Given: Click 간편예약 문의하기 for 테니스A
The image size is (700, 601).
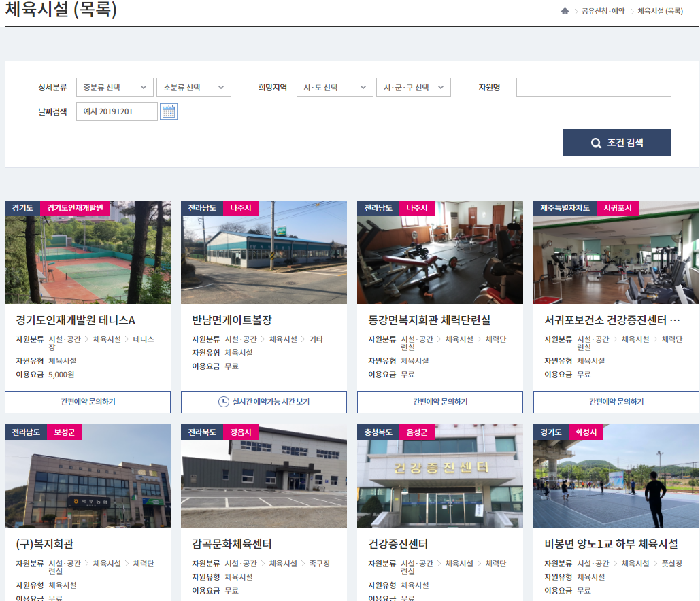Looking at the screenshot, I should (x=88, y=402).
